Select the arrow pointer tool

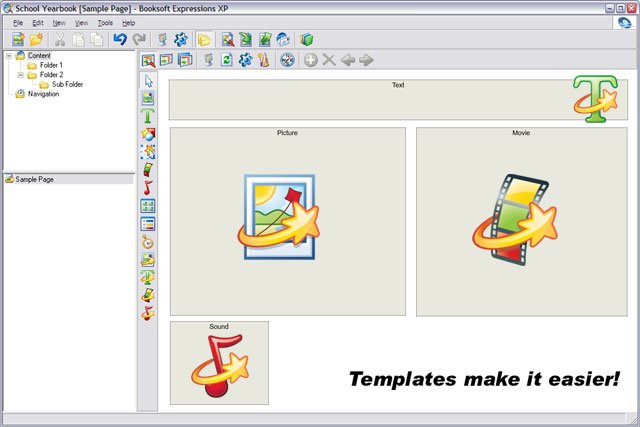(x=148, y=81)
